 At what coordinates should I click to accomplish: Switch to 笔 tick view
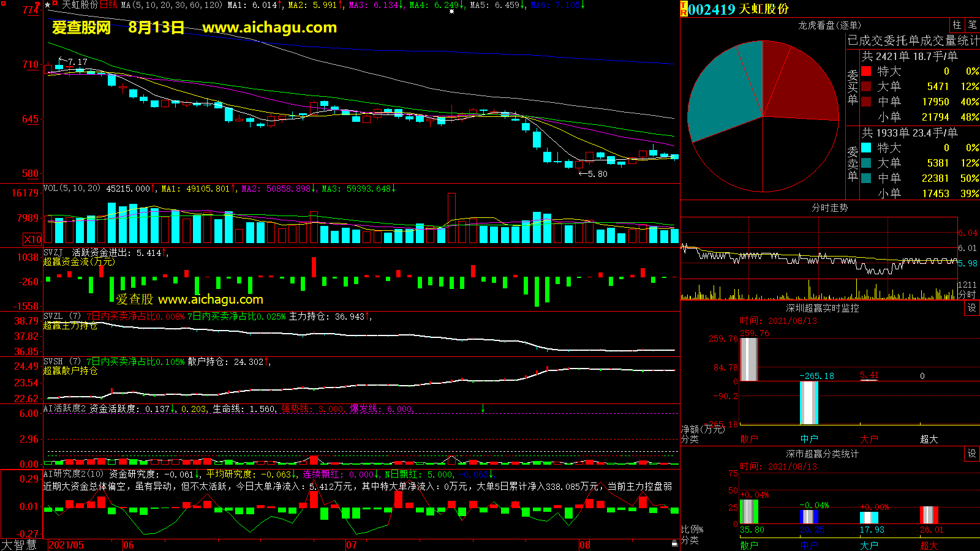[x=972, y=25]
